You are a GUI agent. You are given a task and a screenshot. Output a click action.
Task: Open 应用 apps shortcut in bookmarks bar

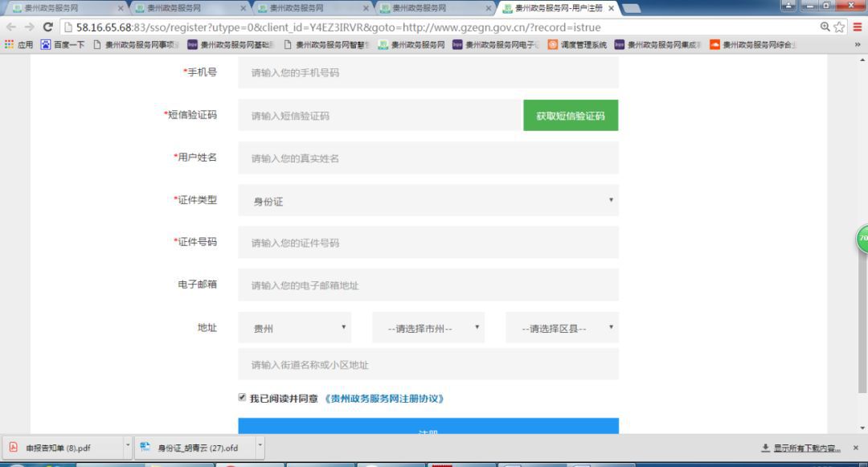[18, 45]
